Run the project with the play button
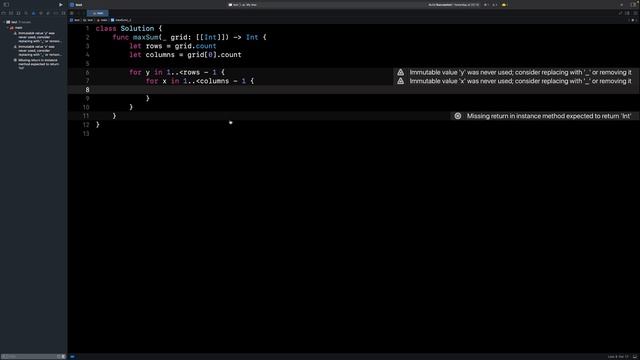Screen dimensions: 640x360 [x=61, y=5]
